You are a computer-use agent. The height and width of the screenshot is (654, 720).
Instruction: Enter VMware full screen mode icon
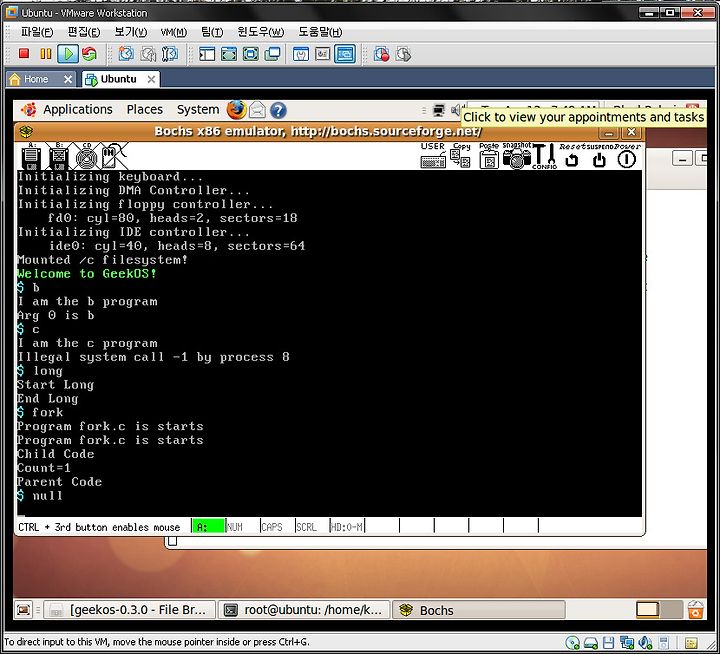coord(250,54)
